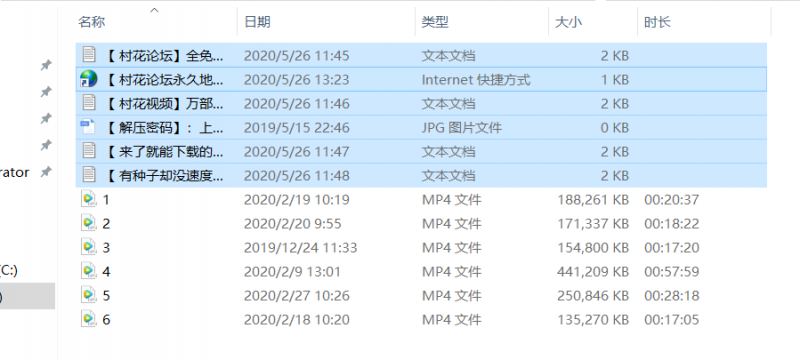The image size is (800, 360).
Task: Sort by the 日期 column header
Action: [x=257, y=22]
